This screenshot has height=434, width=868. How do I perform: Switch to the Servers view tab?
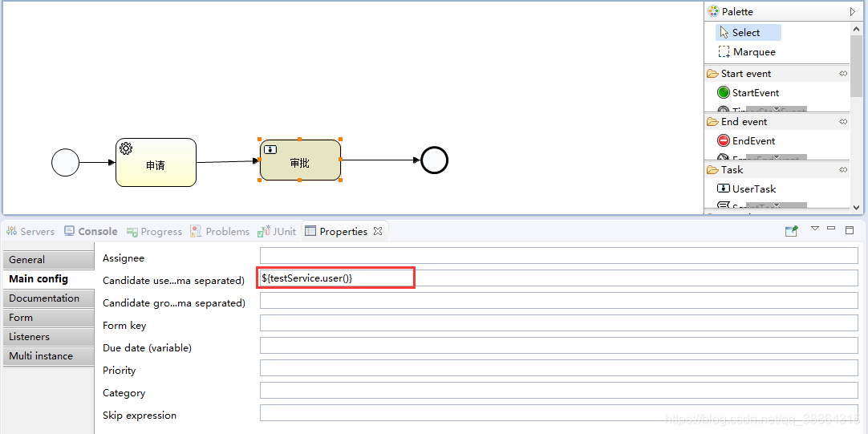point(30,231)
